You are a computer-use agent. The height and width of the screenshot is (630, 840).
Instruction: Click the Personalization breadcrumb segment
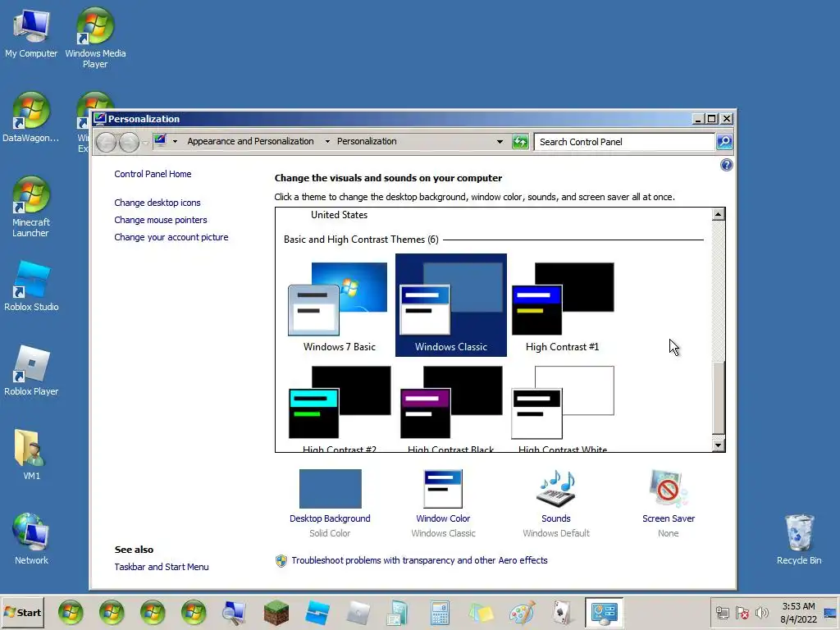pyautogui.click(x=367, y=141)
